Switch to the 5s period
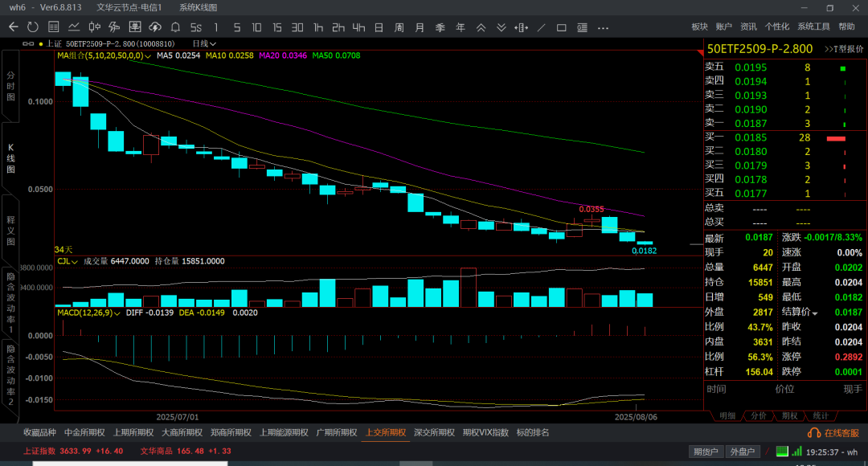This screenshot has height=466, width=868. [x=195, y=27]
